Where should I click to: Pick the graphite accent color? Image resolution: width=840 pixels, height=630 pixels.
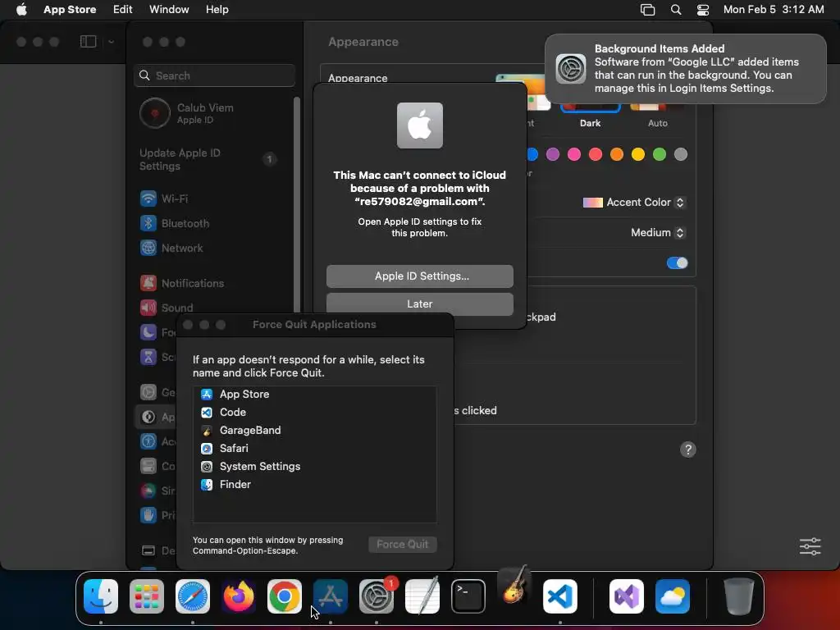[681, 154]
